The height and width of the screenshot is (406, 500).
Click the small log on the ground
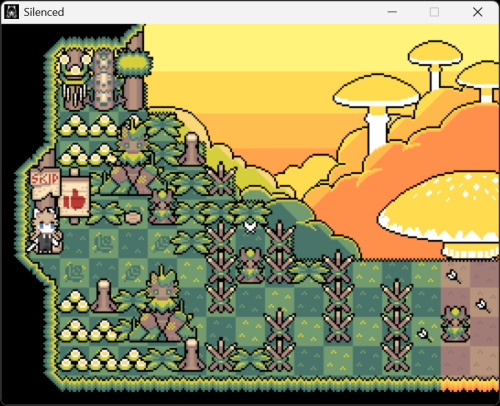point(133,217)
